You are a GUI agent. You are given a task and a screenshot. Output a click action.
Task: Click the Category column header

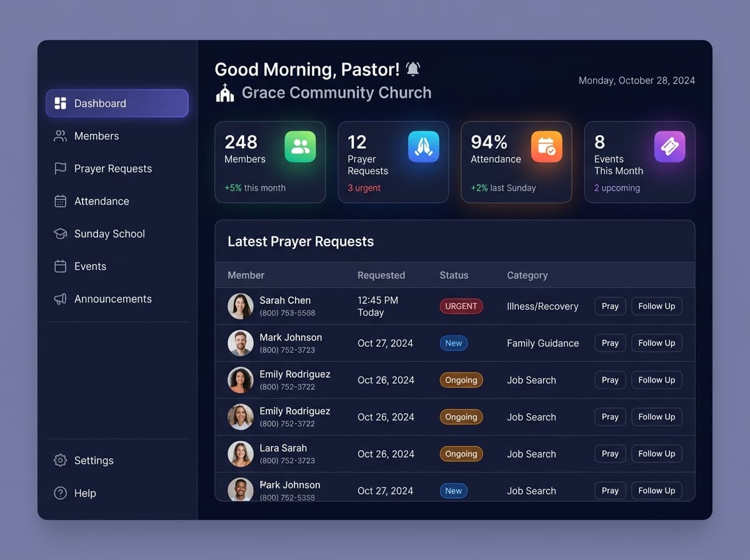[x=527, y=275]
